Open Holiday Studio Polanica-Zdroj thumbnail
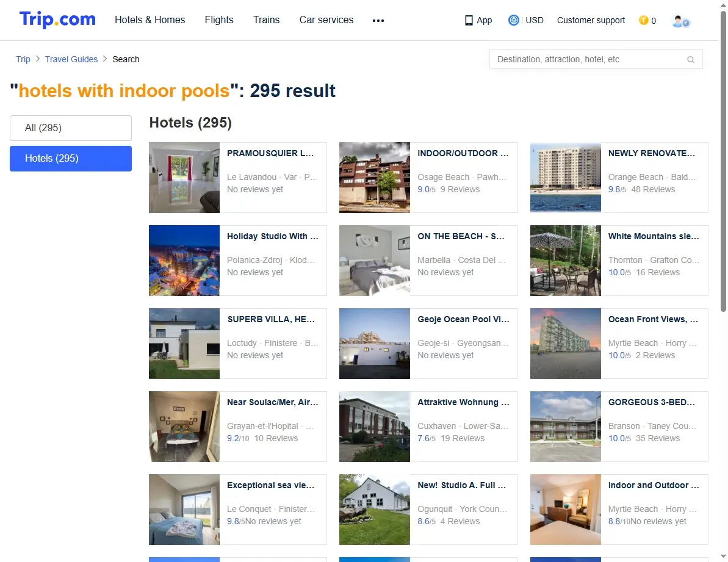The width and height of the screenshot is (728, 562). point(184,261)
